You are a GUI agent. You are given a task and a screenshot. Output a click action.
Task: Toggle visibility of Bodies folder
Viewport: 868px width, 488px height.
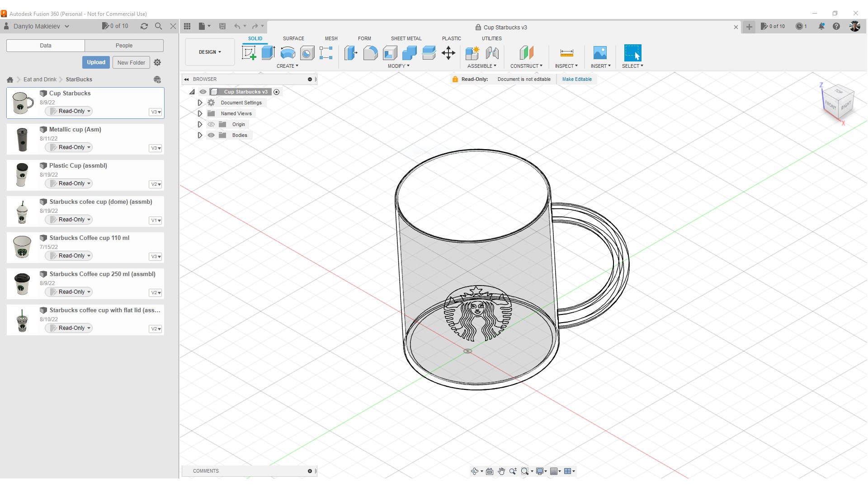[x=211, y=135]
